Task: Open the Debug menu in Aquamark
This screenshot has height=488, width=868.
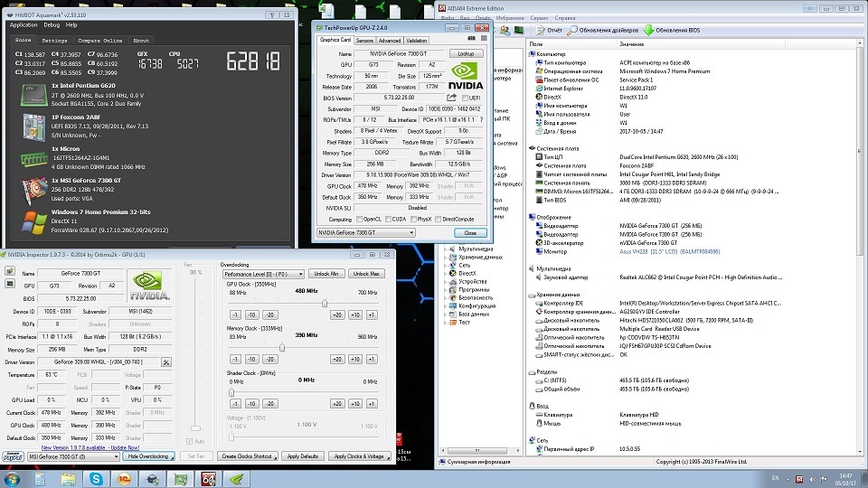Action: [52, 25]
